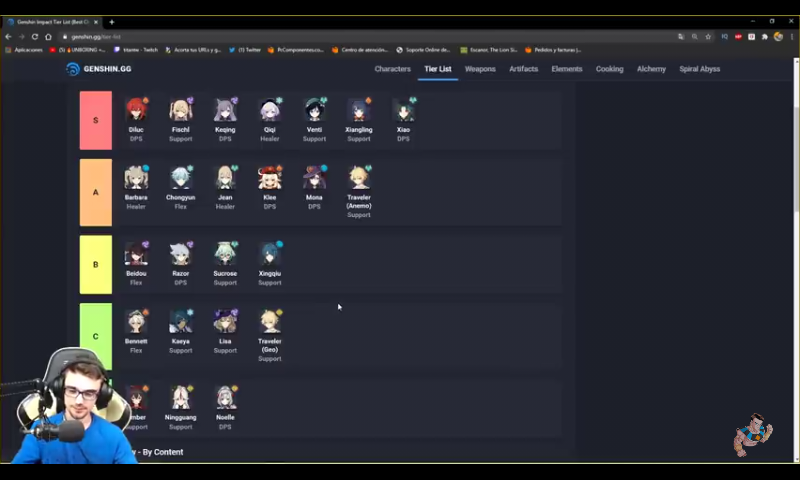Select the Noelle character icon
This screenshot has width=800, height=480.
[x=225, y=397]
